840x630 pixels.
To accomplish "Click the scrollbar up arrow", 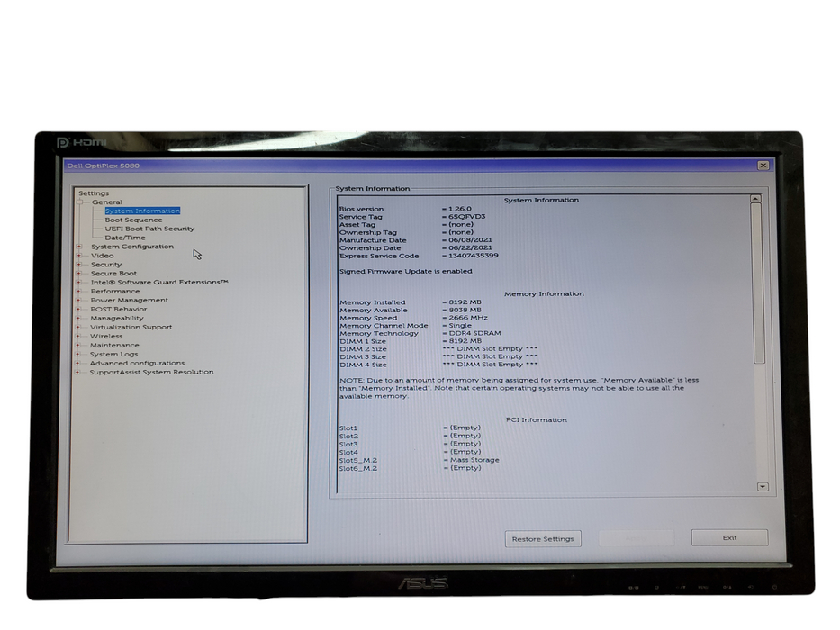I will [x=755, y=199].
